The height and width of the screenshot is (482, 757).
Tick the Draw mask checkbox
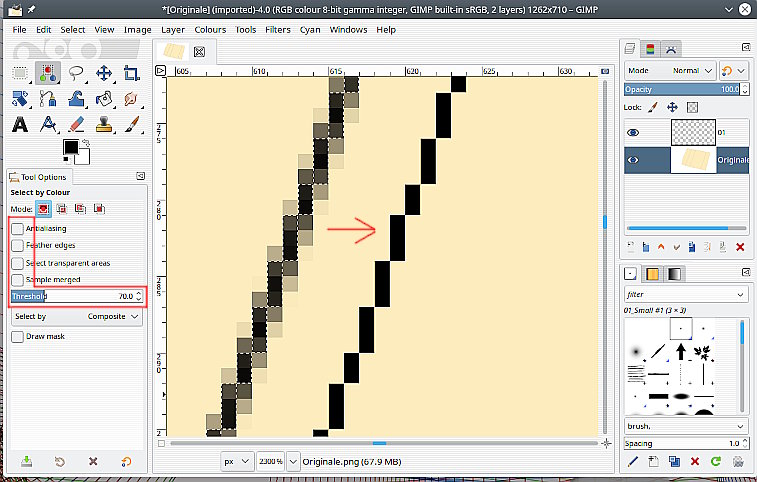click(x=17, y=337)
